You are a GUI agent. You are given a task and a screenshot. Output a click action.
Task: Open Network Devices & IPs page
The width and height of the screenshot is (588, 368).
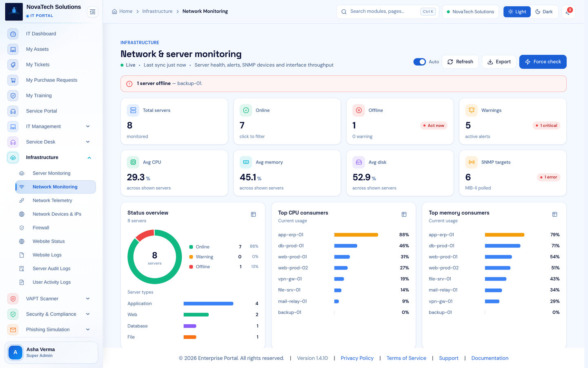(56, 214)
